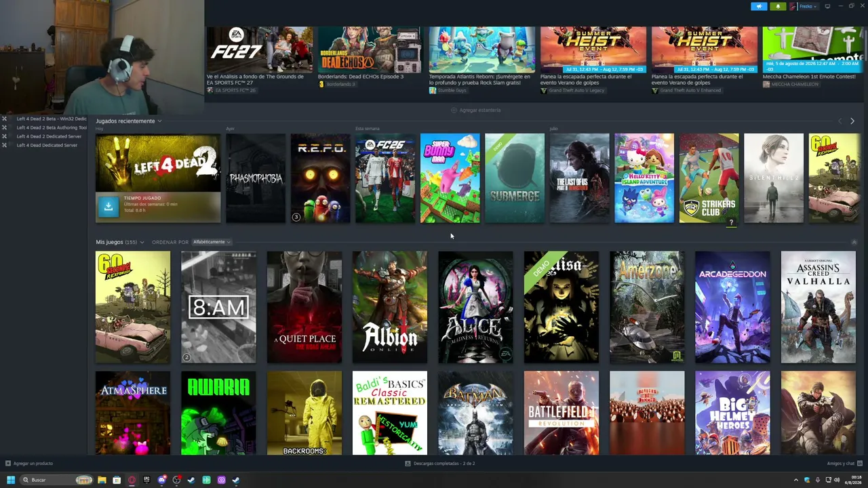Open Descargas completadas downloads status
Image resolution: width=868 pixels, height=488 pixels.
click(x=440, y=464)
